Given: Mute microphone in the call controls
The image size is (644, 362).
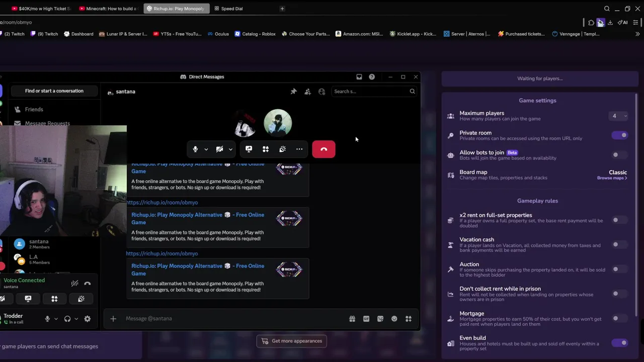Looking at the screenshot, I should [195, 149].
